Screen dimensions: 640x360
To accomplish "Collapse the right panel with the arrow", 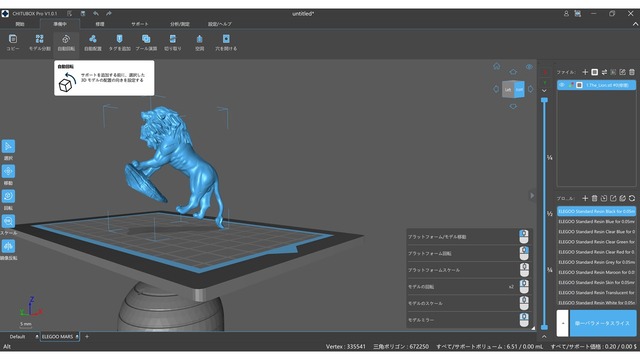I will [x=532, y=196].
